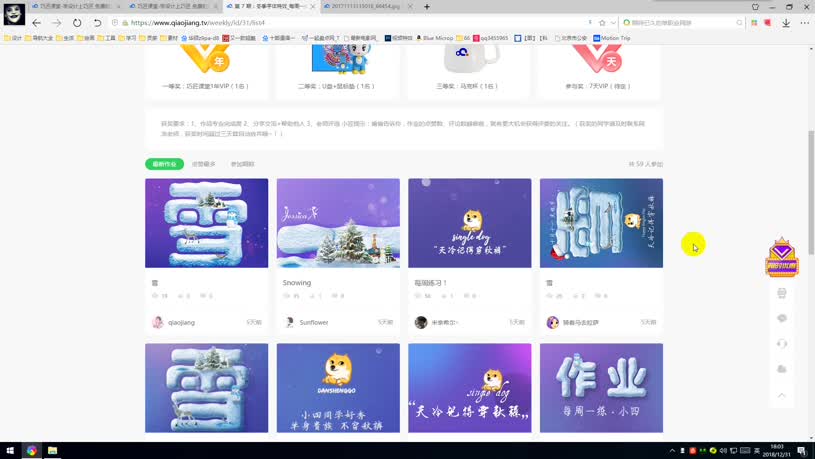Open the snow character 雪 artwork by qiaojiang
The image size is (815, 459).
tap(206, 223)
